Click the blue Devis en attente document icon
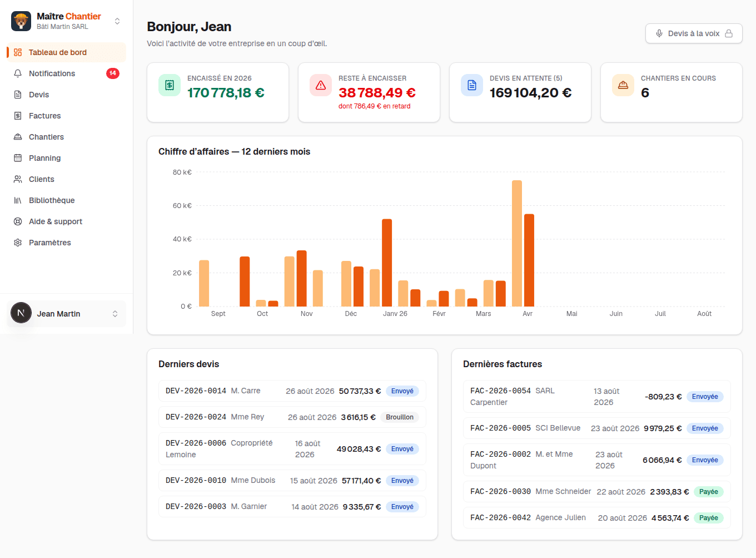 tap(472, 85)
